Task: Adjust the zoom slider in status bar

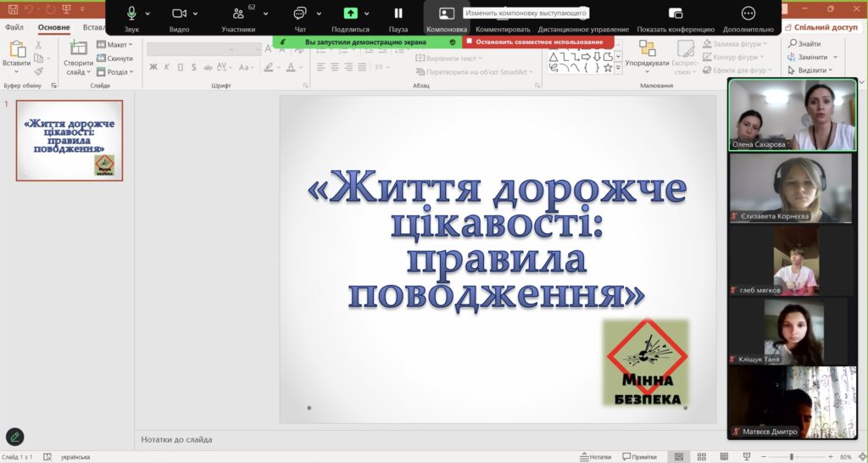Action: (792, 456)
